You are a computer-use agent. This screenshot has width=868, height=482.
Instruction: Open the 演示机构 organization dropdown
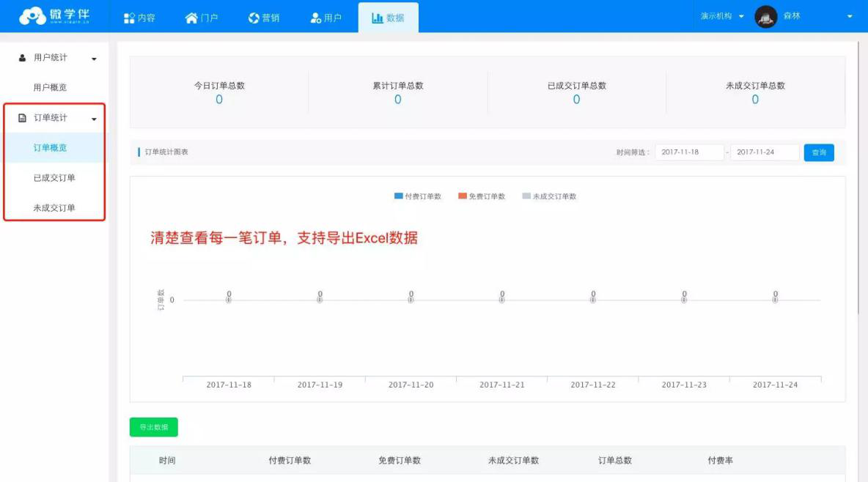(x=722, y=16)
